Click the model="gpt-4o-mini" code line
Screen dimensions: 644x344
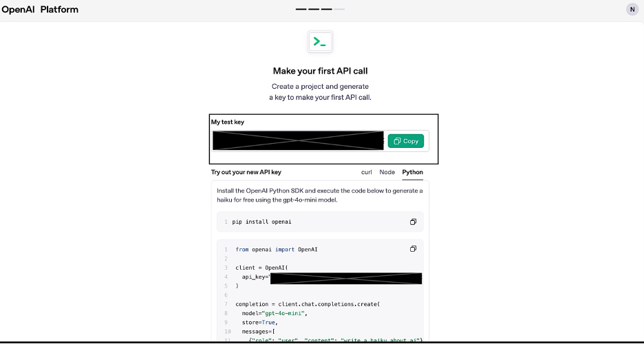(275, 313)
